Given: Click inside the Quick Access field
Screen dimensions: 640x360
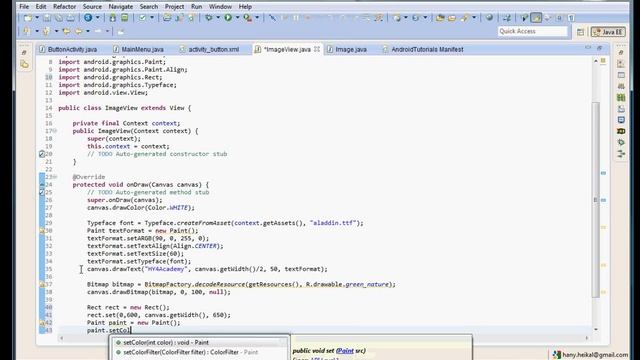Looking at the screenshot, I should click(532, 31).
